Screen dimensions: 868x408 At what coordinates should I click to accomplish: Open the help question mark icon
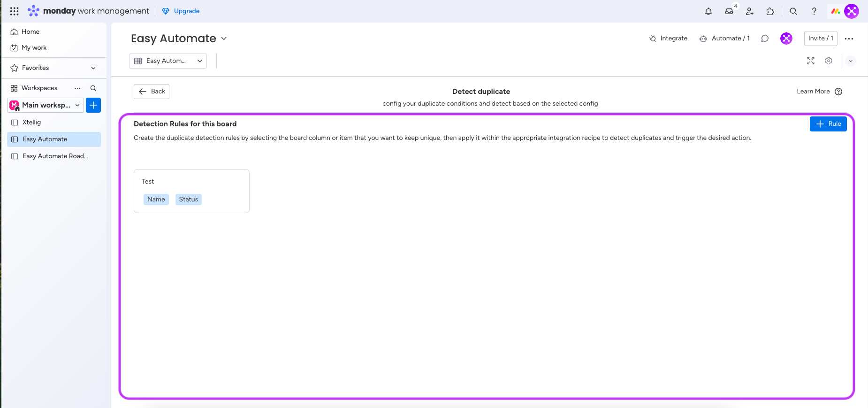coord(814,11)
